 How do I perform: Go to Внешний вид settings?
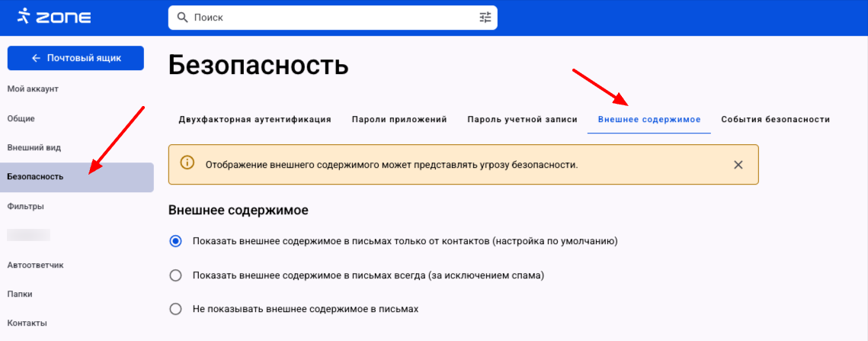point(34,147)
